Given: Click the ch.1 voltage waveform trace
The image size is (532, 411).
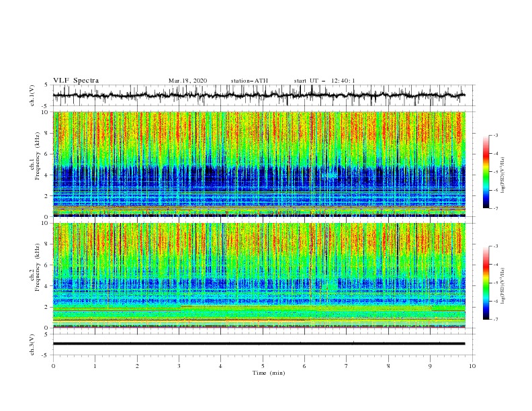Looking at the screenshot, I should coord(259,95).
